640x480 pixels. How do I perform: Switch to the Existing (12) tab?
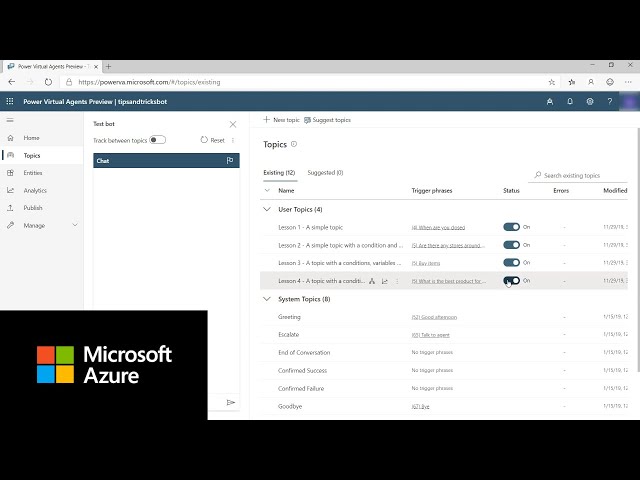(x=279, y=173)
